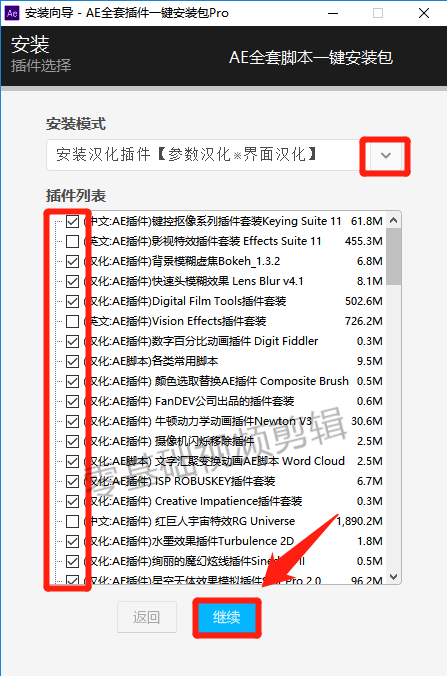Check Effects Suite 11 plugin checkbox
The height and width of the screenshot is (676, 447).
[x=72, y=241]
